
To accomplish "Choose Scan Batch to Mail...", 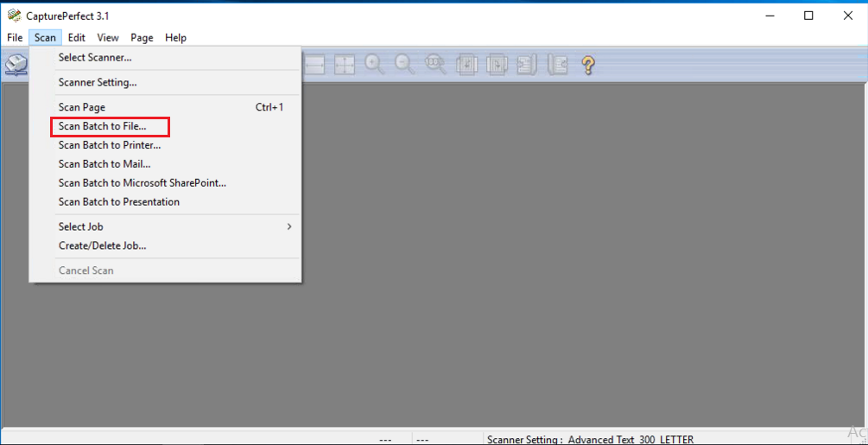I will tap(166, 164).
